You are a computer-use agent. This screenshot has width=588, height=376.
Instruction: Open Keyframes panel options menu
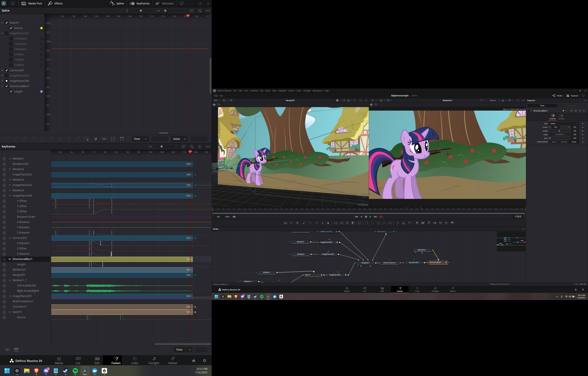pyautogui.click(x=208, y=146)
